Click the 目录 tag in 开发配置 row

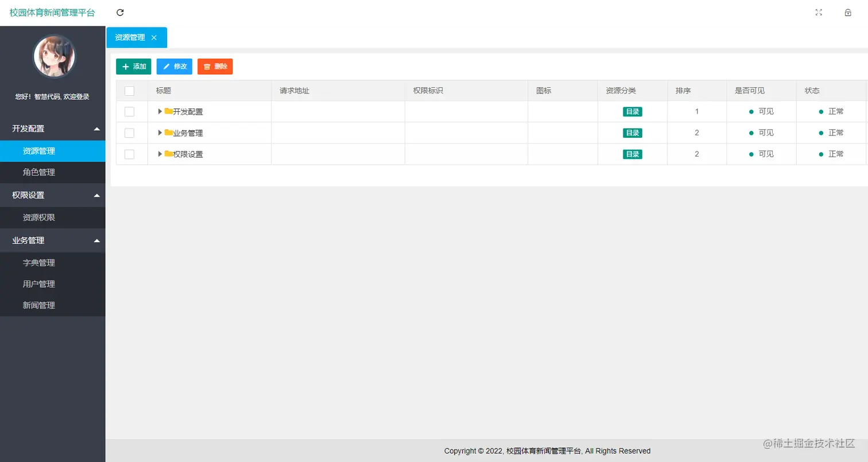tap(633, 112)
